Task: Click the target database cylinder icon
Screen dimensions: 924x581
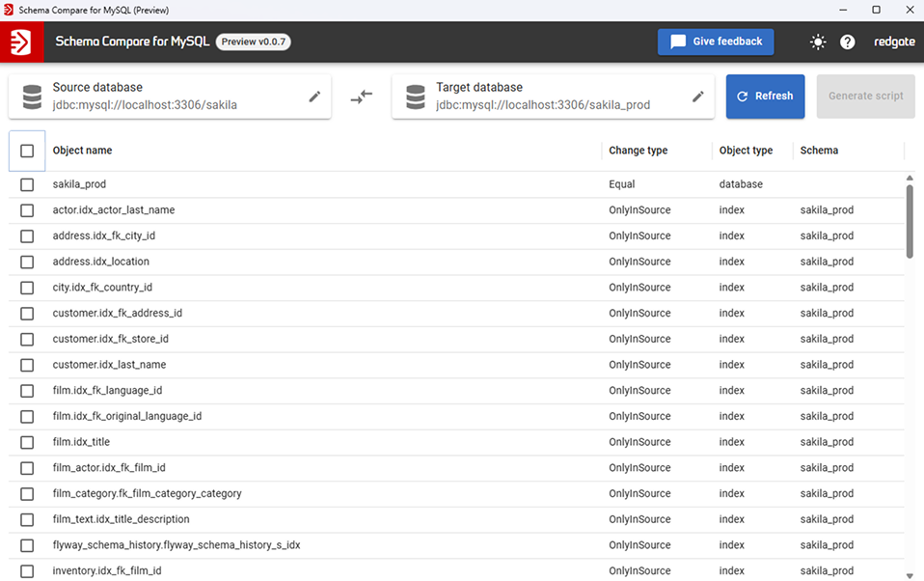Action: [x=416, y=97]
